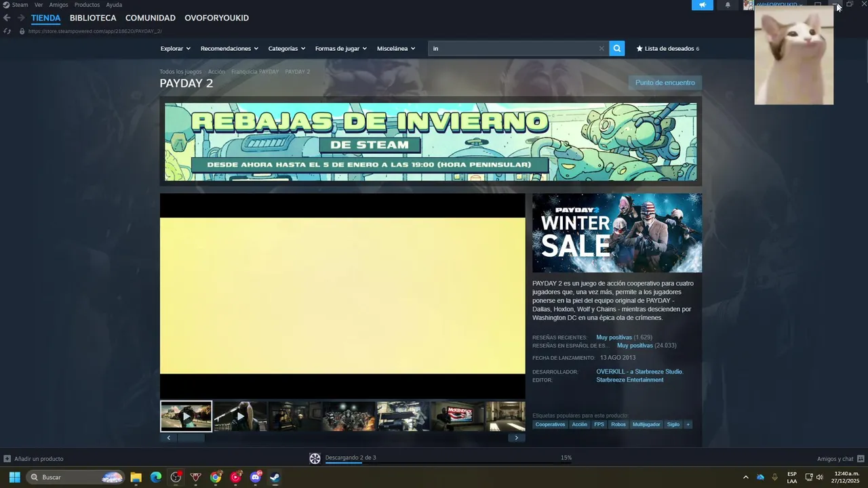Open Discord from taskbar

[x=256, y=477]
